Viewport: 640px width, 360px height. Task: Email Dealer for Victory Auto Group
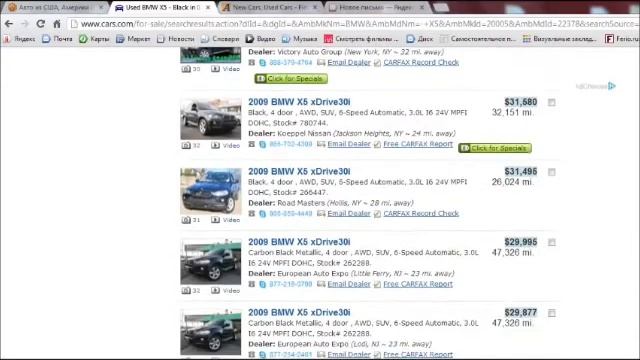click(349, 62)
